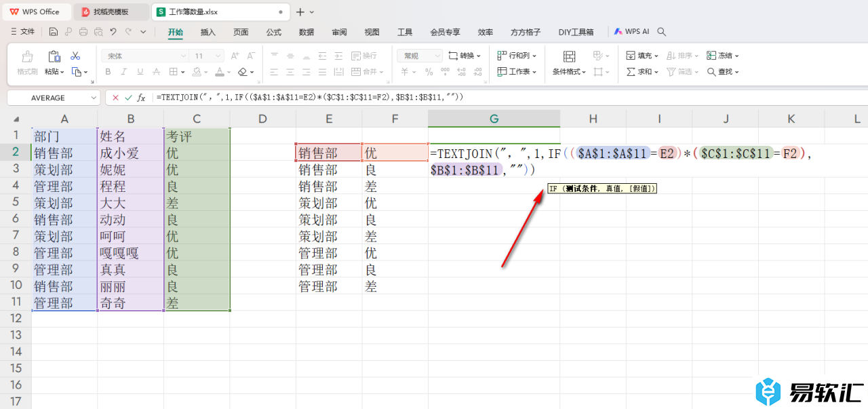Click the Print Preview icon
Screen dimensions: 868x409
pyautogui.click(x=98, y=32)
